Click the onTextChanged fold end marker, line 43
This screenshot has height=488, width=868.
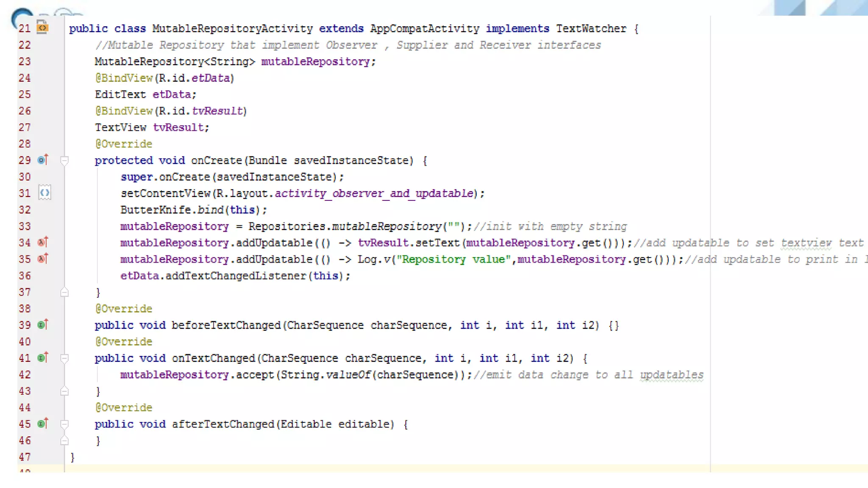click(64, 391)
